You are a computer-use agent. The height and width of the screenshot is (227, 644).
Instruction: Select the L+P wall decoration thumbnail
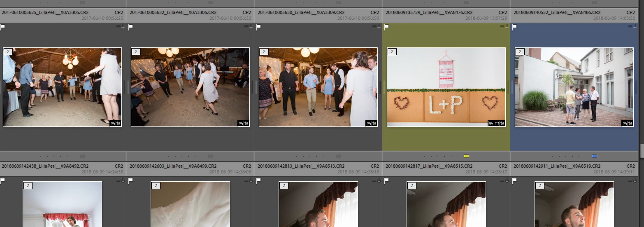coord(446,87)
